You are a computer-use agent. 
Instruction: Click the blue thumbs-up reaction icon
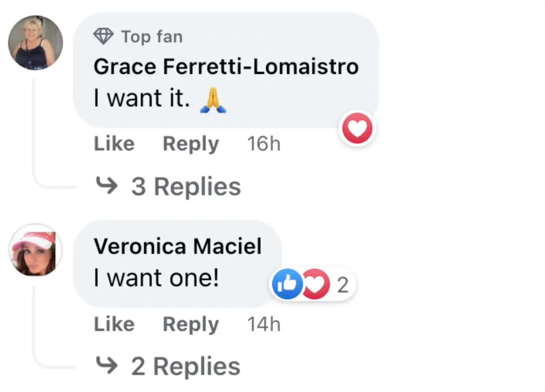pyautogui.click(x=287, y=284)
